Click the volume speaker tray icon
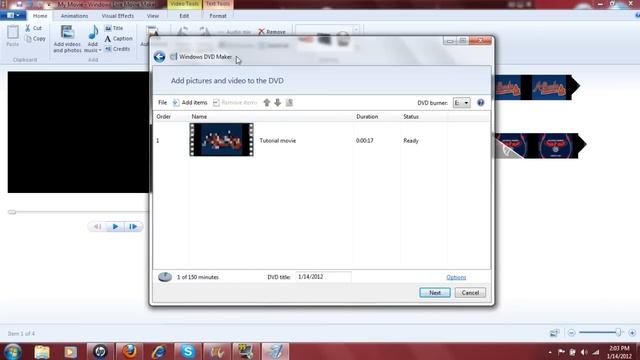640x360 pixels. tap(584, 352)
